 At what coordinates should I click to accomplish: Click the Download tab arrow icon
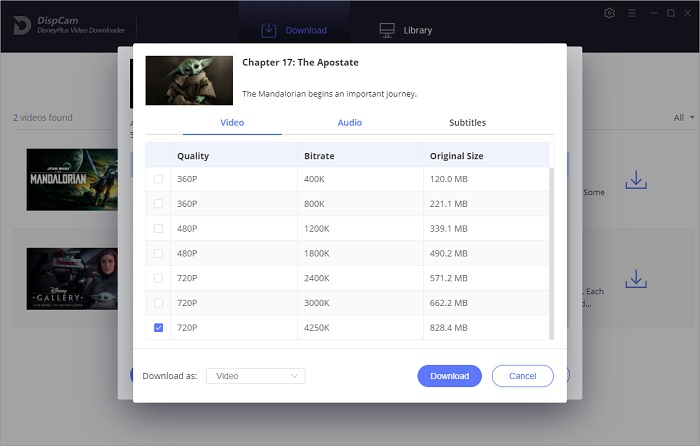(268, 30)
